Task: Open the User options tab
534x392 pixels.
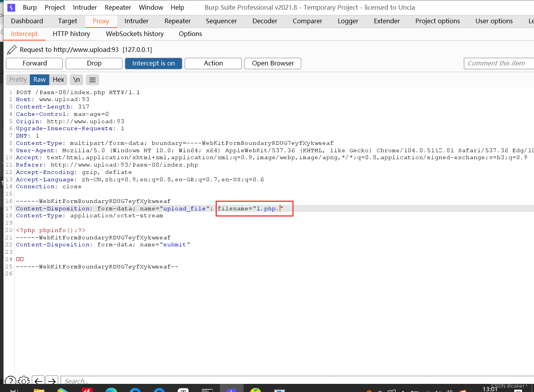Action: pos(494,21)
